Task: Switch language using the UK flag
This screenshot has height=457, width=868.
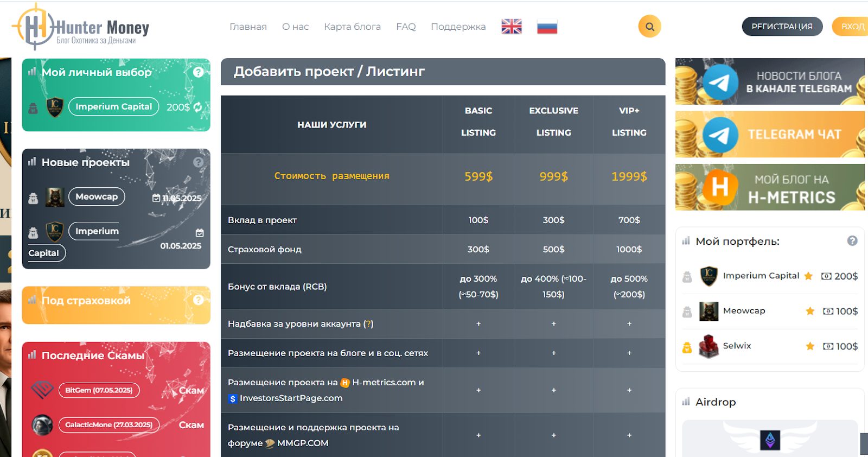Action: 512,27
